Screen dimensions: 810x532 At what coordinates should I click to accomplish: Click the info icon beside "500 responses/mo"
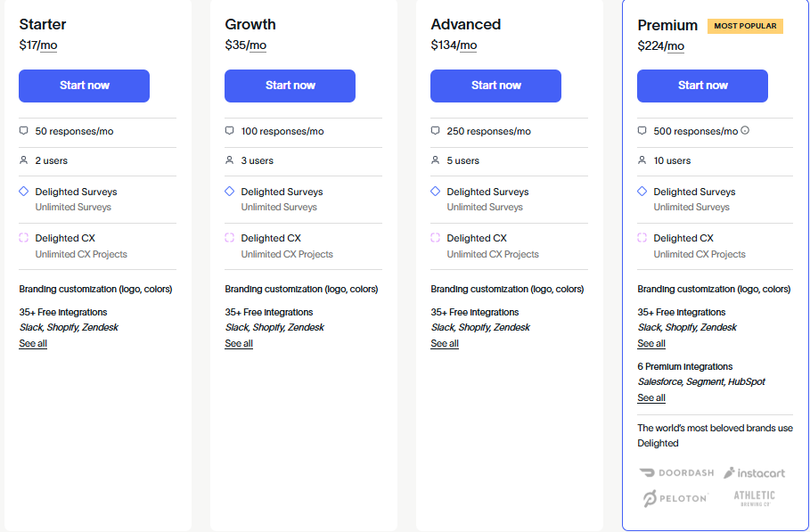[746, 130]
